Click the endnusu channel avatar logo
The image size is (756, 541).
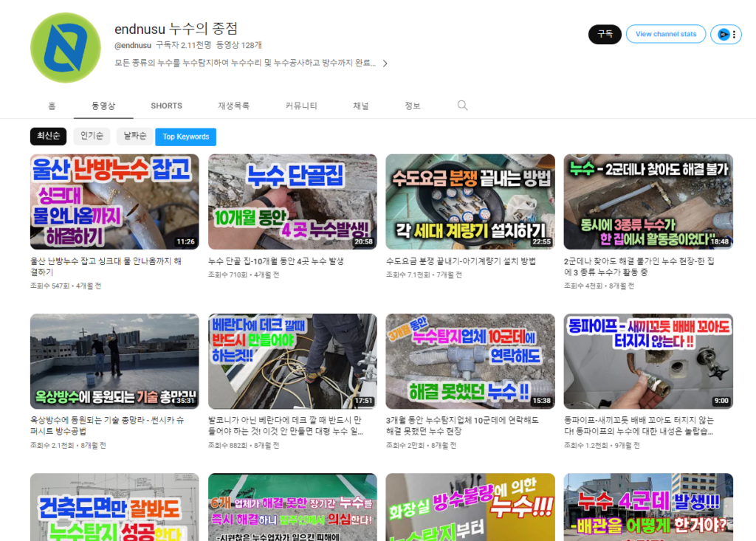coord(66,48)
